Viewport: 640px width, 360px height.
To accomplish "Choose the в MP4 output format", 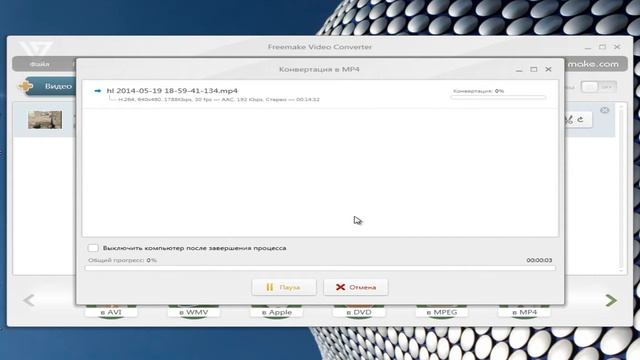I will pyautogui.click(x=524, y=312).
